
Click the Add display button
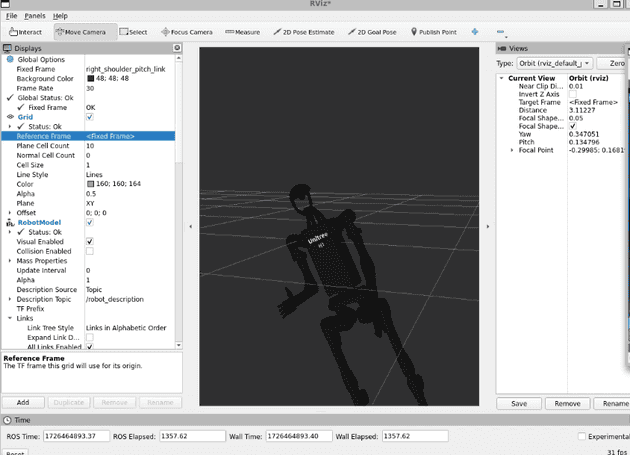(23, 402)
